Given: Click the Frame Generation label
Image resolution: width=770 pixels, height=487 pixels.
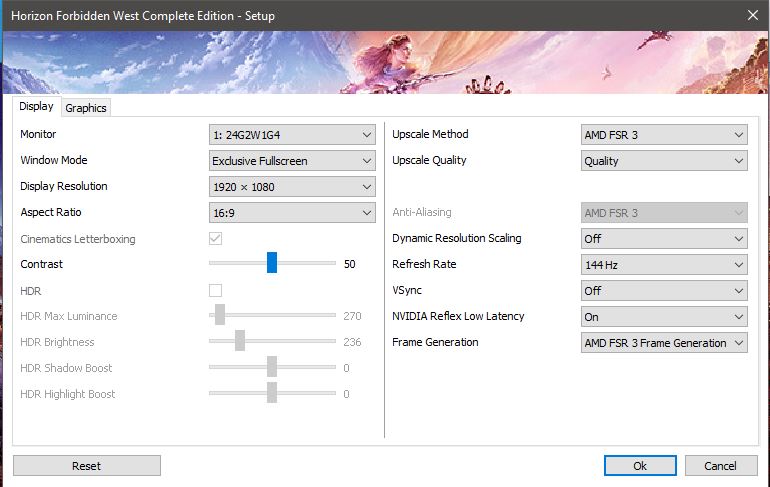Looking at the screenshot, I should pos(435,342).
